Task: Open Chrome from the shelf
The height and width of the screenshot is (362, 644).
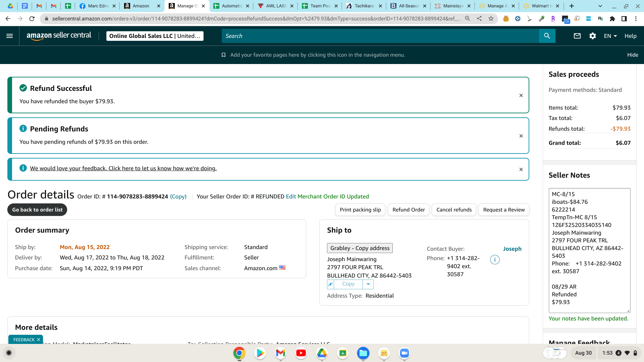Action: pos(239,353)
